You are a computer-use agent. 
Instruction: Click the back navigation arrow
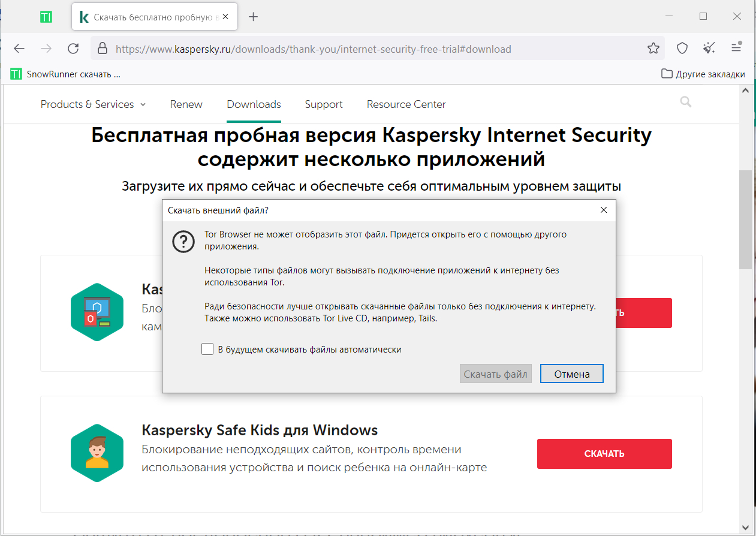(19, 49)
